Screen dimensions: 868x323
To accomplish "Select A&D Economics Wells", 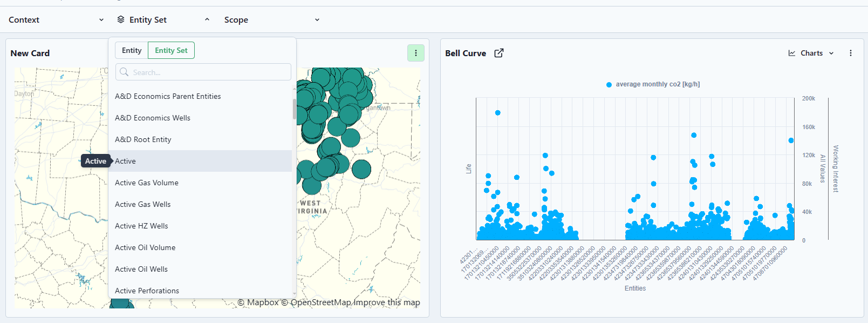I will tap(200, 118).
